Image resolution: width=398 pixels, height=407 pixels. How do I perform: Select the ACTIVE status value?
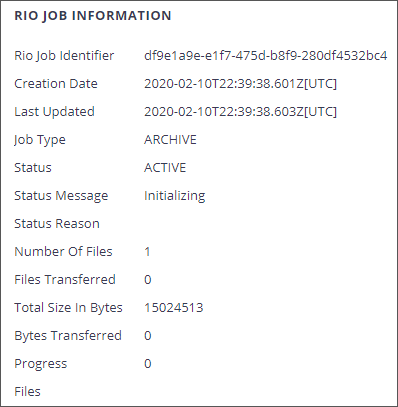point(165,168)
